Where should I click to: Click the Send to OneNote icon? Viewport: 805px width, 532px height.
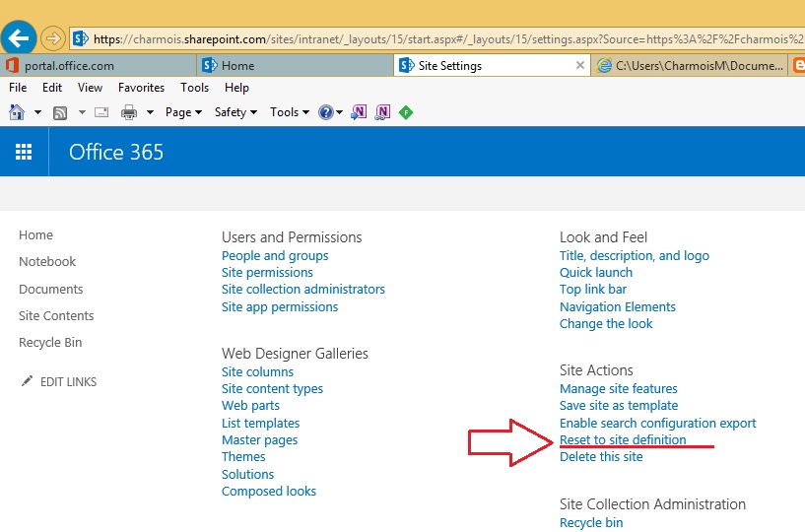point(359,112)
